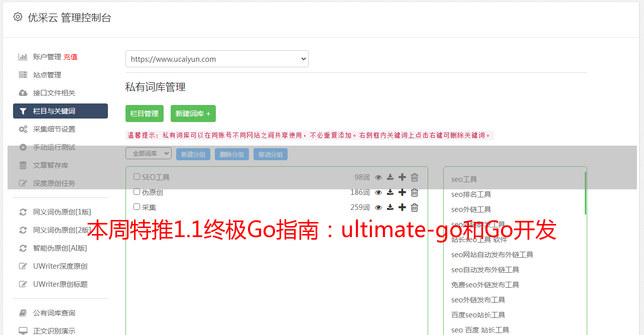Select keyword 'seo自动发布外链工具'
This screenshot has height=335, width=644.
click(485, 270)
